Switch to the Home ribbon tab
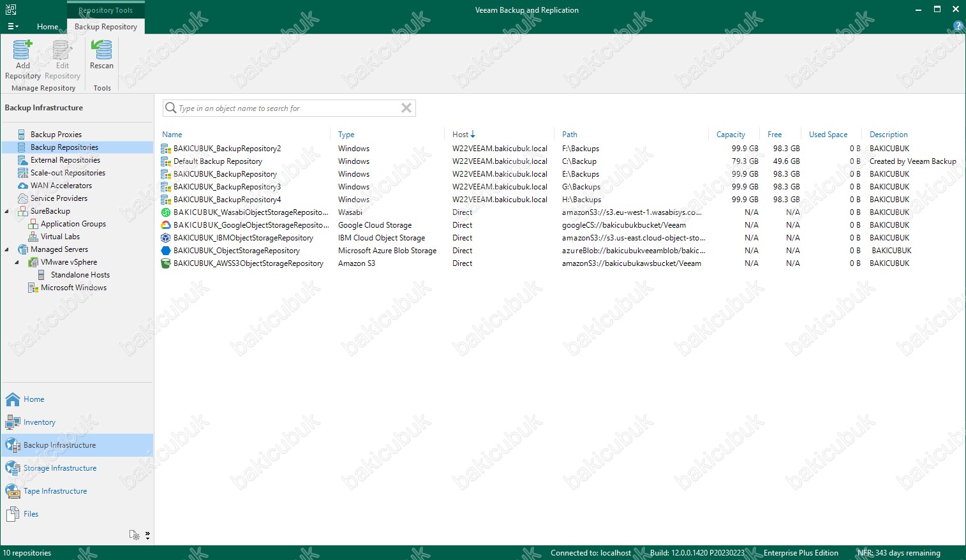This screenshot has height=560, width=966. coord(47,27)
